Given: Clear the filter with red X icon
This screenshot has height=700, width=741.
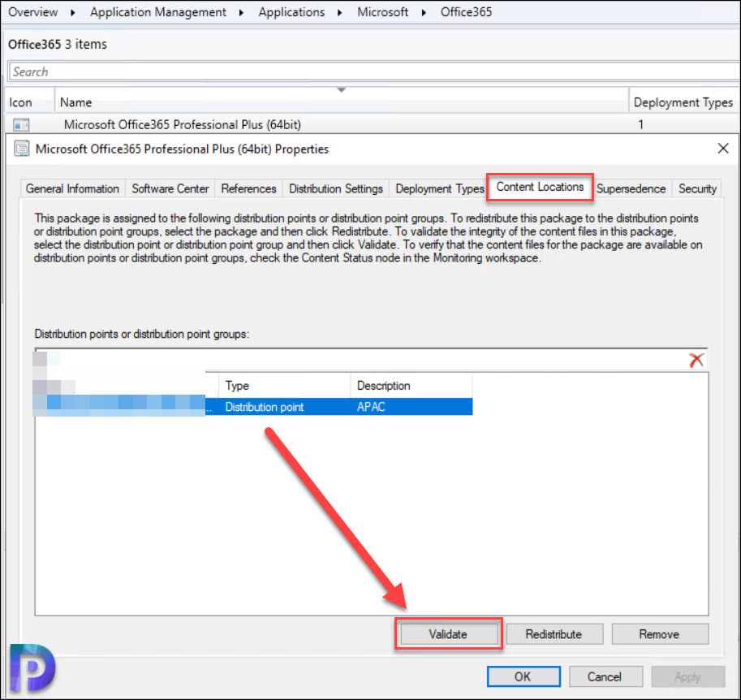Looking at the screenshot, I should tap(696, 361).
